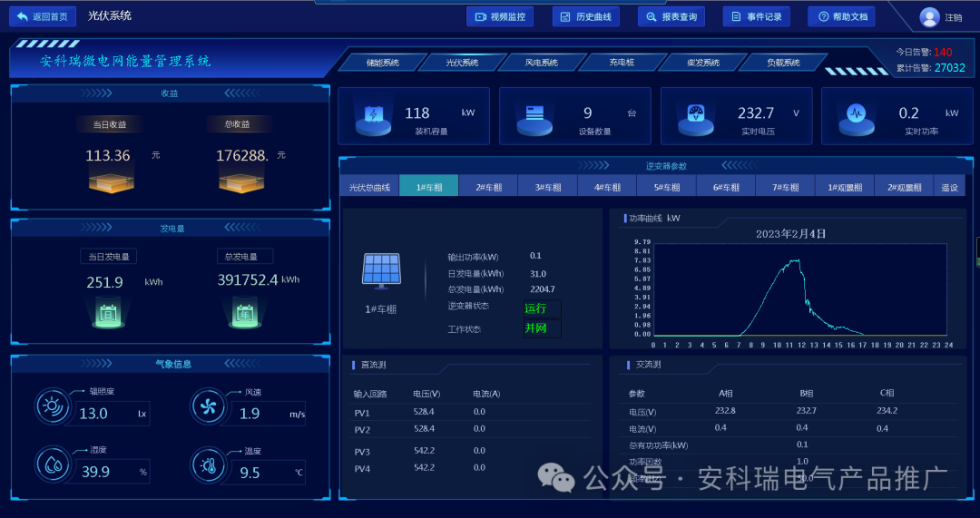Switch to 储能系统 tab

click(x=383, y=63)
